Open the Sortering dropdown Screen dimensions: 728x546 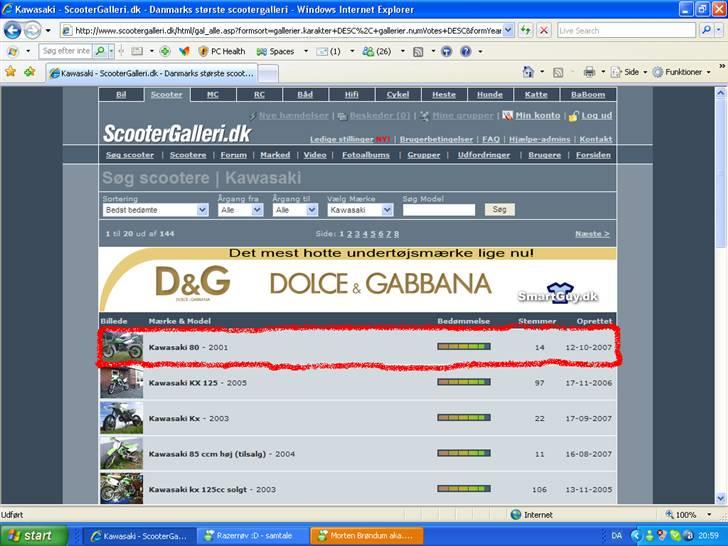[155, 210]
